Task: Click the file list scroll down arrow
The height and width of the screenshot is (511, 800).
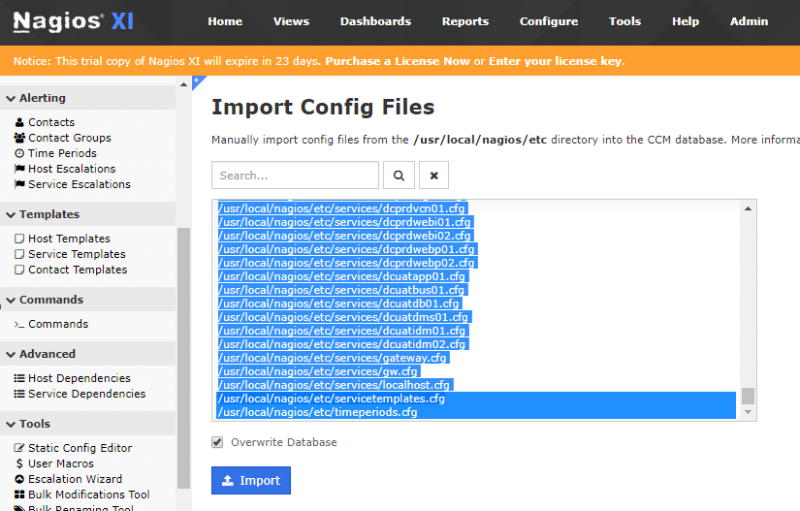Action: tap(748, 412)
